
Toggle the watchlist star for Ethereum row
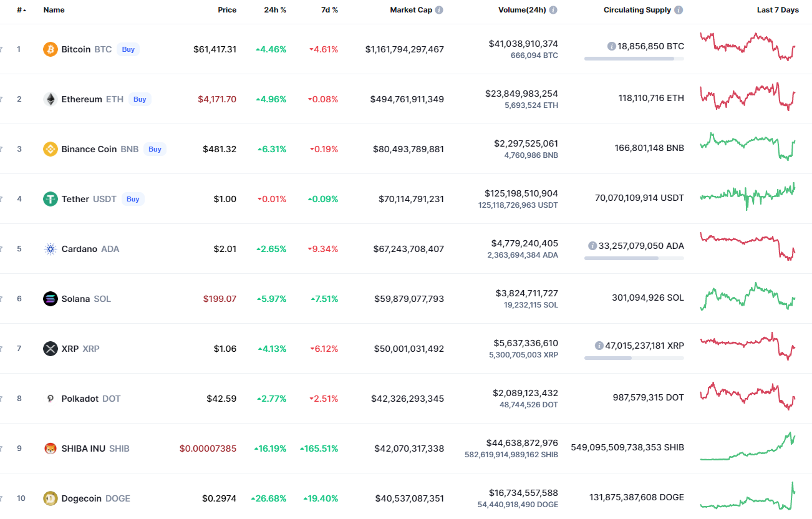[1, 99]
